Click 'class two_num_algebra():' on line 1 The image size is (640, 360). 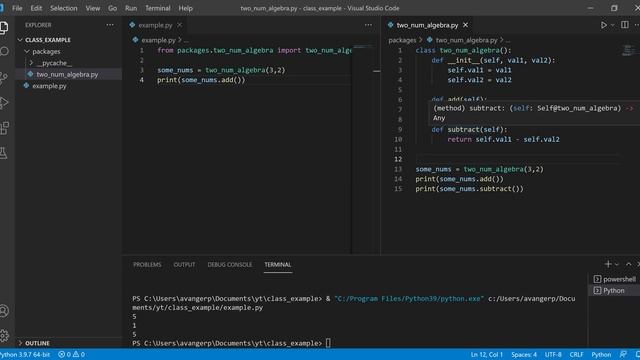pos(463,50)
